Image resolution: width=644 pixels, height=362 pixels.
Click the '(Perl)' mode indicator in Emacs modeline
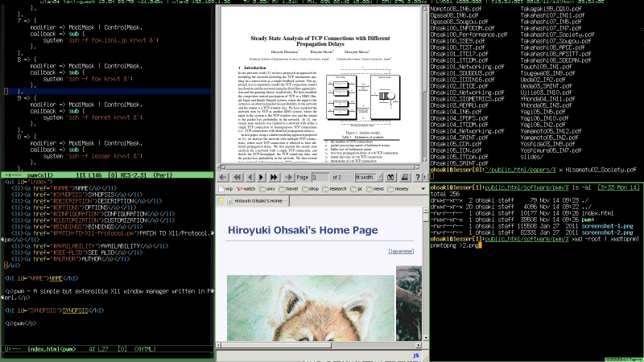[x=163, y=175]
